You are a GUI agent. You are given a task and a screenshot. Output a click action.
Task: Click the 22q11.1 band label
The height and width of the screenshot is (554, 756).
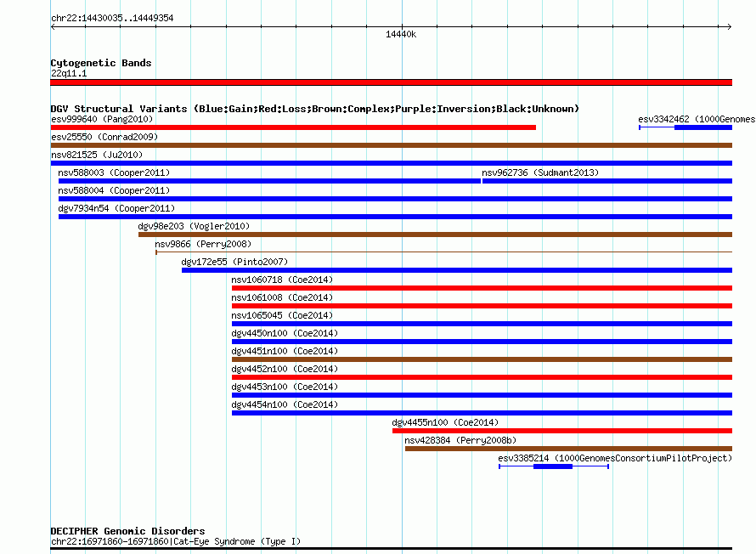click(69, 73)
